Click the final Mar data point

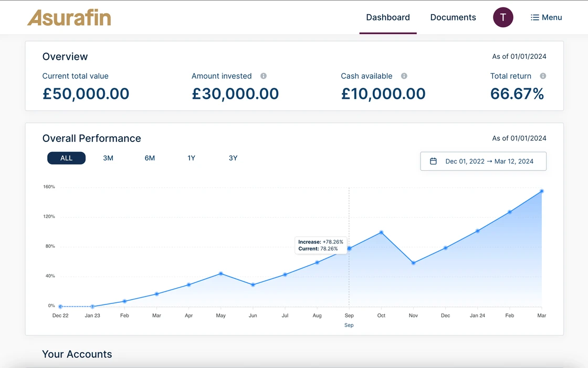click(541, 191)
